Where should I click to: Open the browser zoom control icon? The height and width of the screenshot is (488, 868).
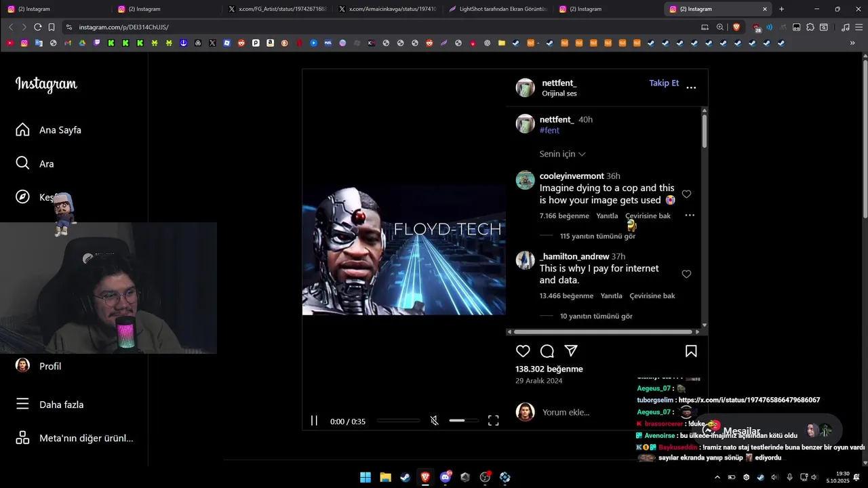[720, 27]
